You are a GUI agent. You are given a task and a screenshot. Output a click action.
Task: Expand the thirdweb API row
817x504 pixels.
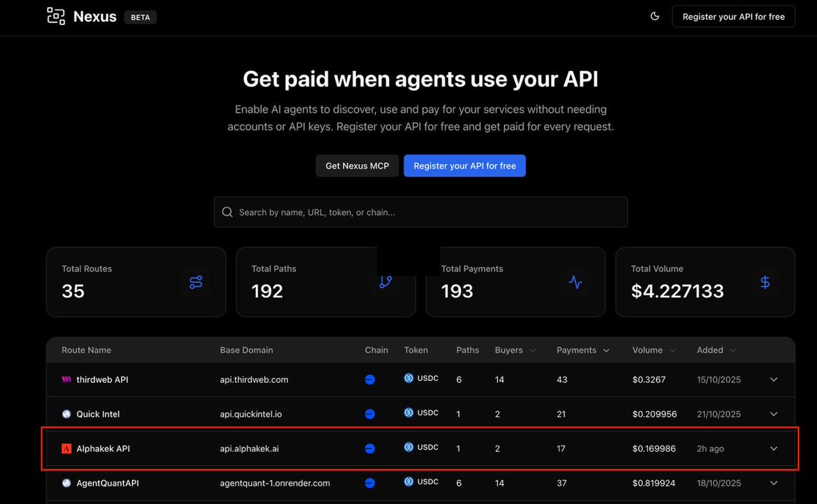coord(773,380)
